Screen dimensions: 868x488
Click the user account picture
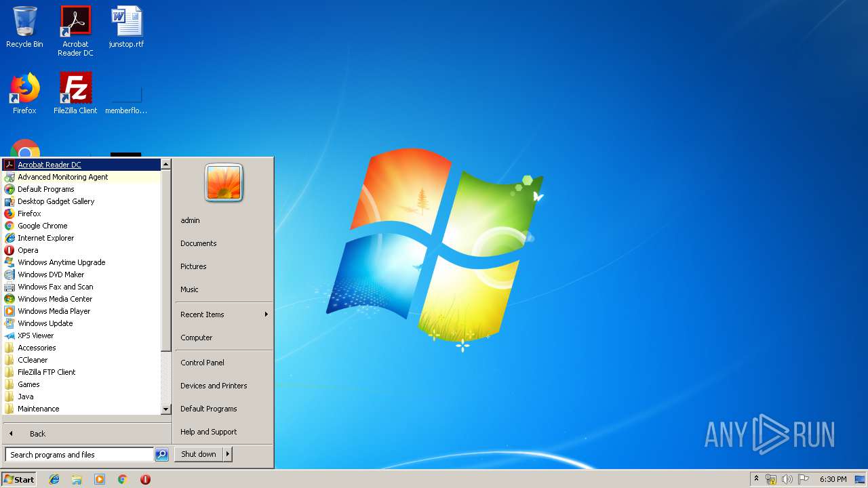(x=224, y=183)
